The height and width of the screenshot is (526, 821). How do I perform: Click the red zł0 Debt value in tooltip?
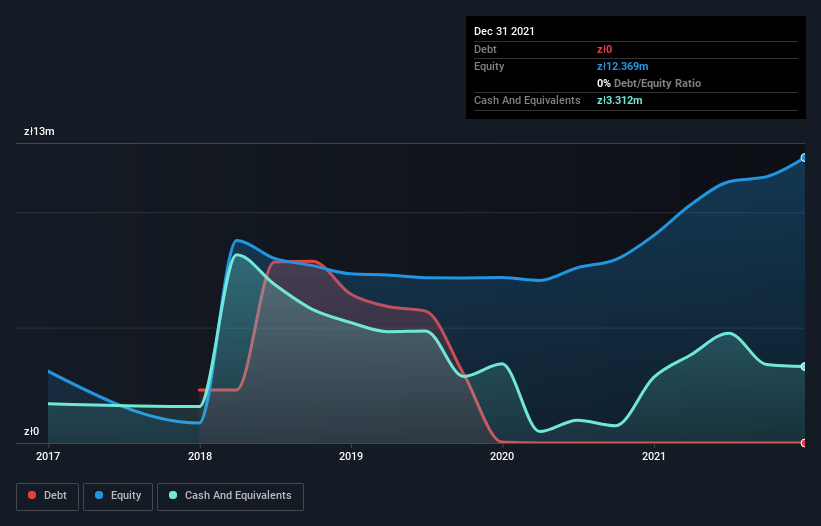click(x=604, y=49)
